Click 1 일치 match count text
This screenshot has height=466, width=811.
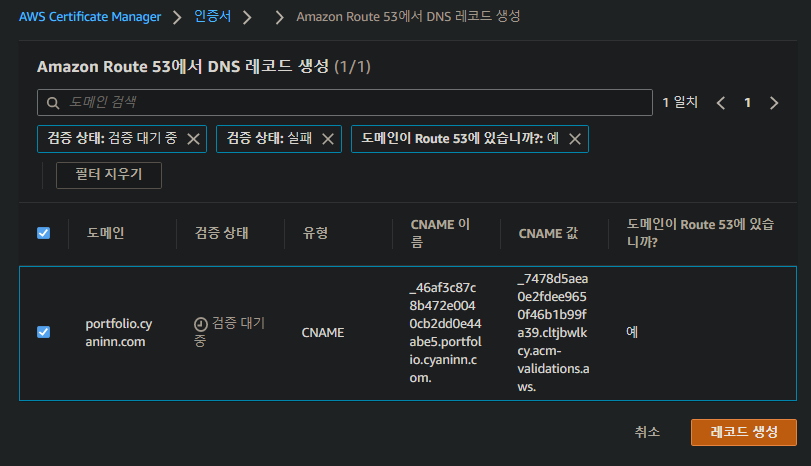point(680,102)
